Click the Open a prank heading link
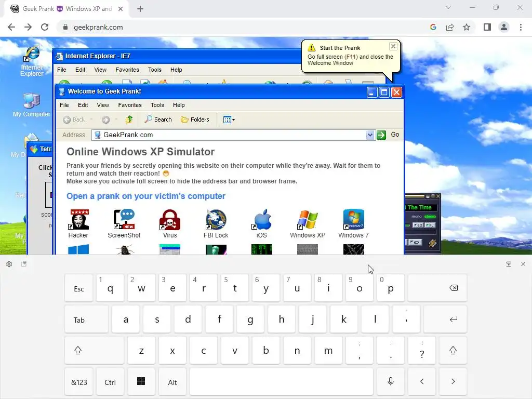Image resolution: width=532 pixels, height=399 pixels. tap(146, 196)
